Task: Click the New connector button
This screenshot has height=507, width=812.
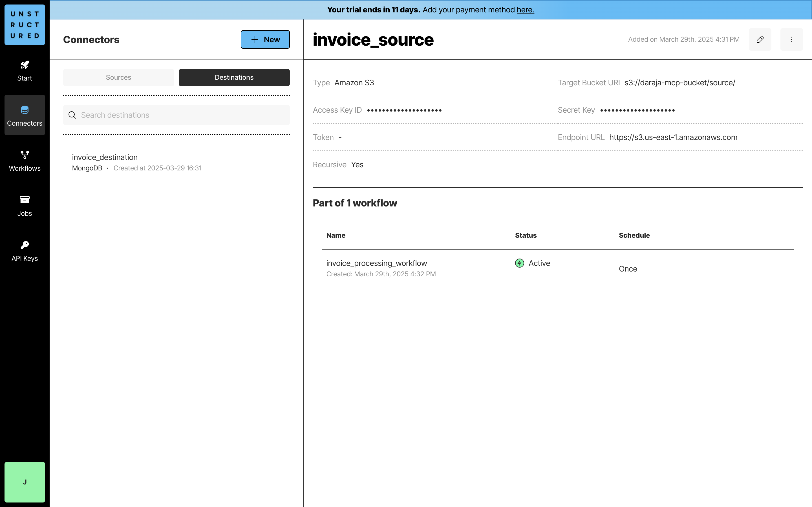Action: 265,39
